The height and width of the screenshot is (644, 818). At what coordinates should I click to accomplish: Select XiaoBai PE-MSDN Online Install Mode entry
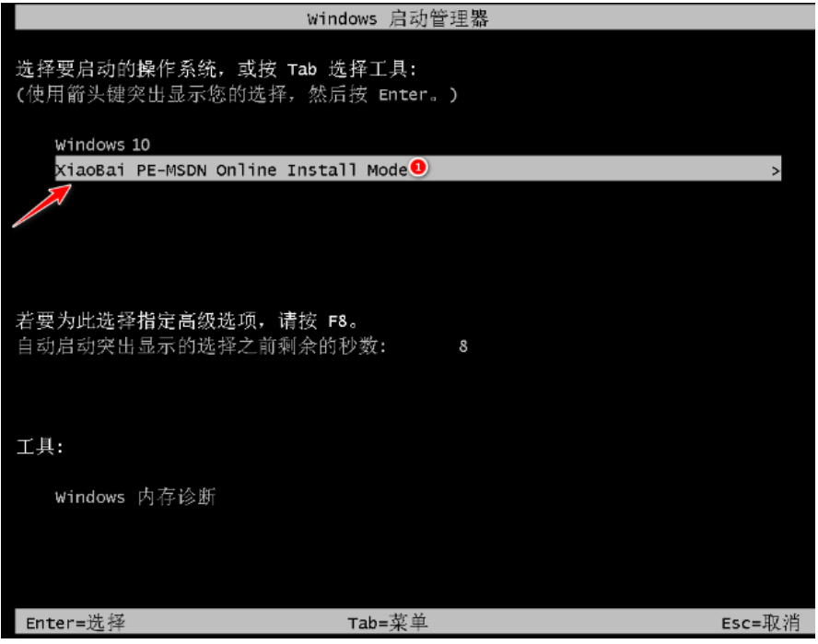tap(418, 169)
